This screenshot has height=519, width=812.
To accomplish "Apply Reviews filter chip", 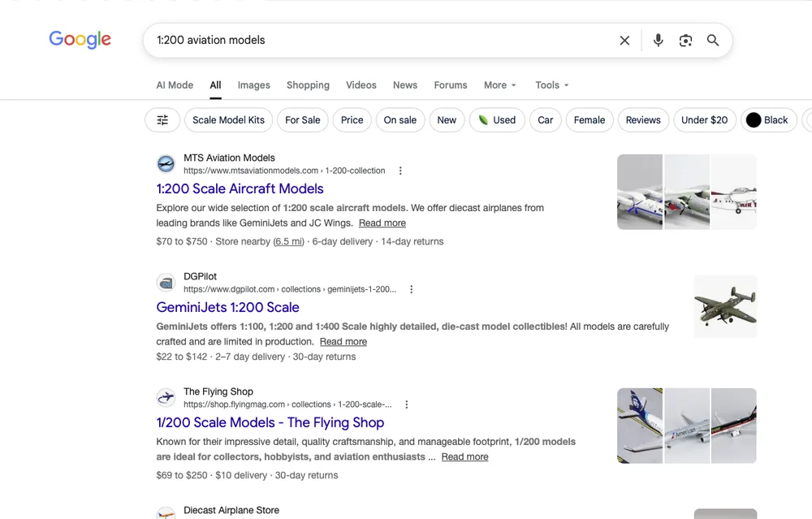I will tap(643, 120).
